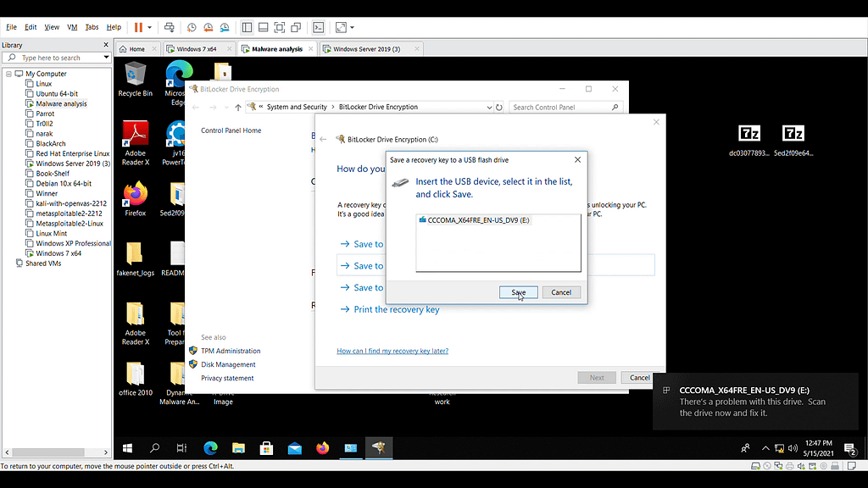Select Debian 10.x 64-bit in Library
Screen dimensions: 868x488
[64, 183]
